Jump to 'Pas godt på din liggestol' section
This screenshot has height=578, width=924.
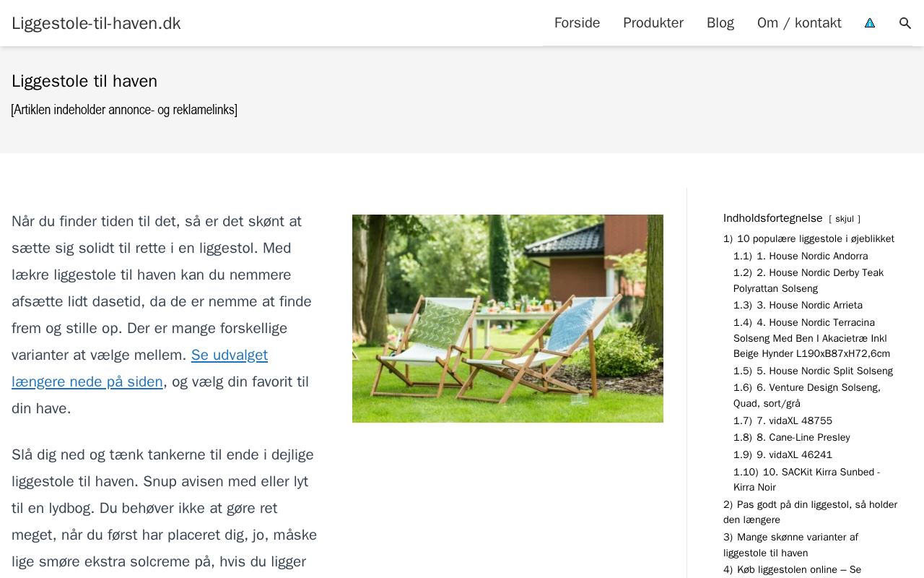coord(810,512)
